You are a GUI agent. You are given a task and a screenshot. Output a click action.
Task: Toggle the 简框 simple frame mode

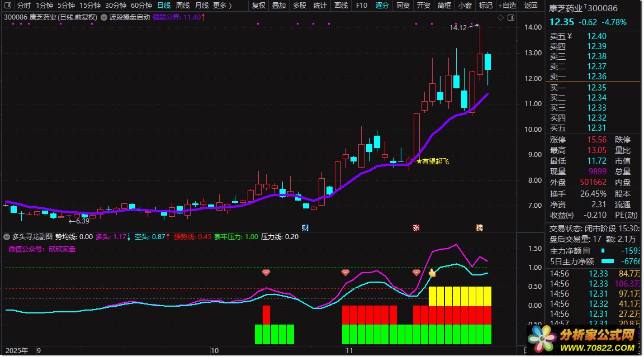(x=444, y=6)
